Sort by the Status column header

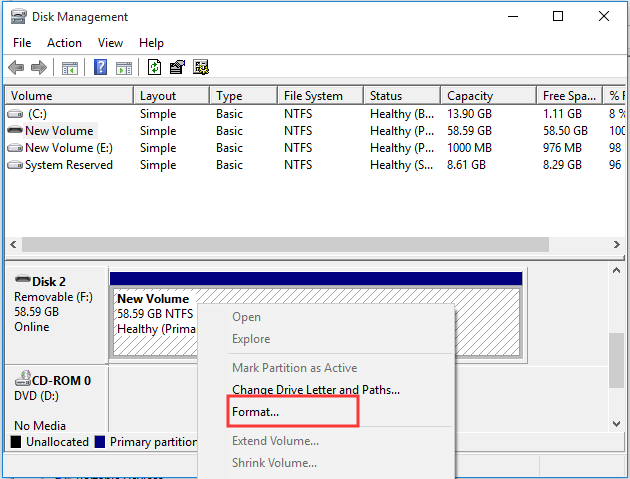[x=402, y=96]
